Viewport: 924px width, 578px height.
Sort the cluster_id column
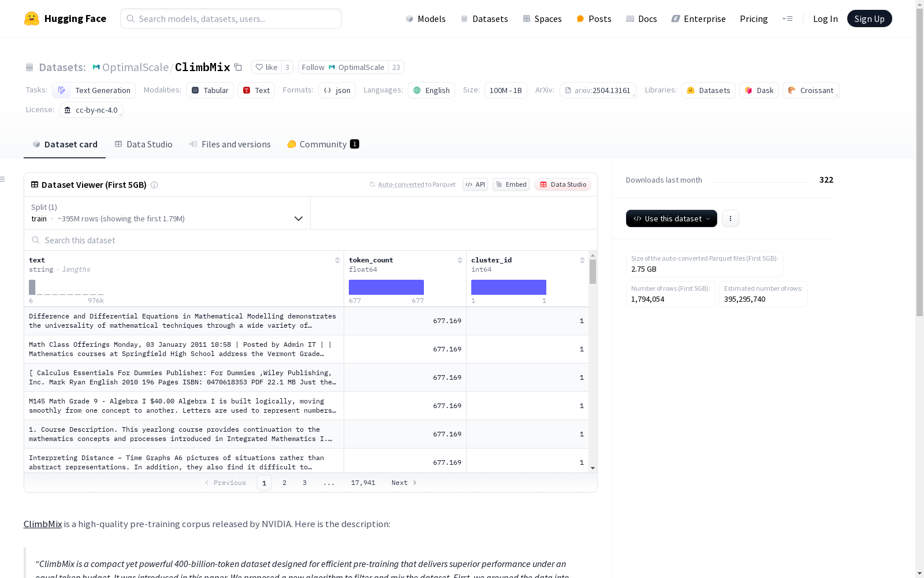582,260
